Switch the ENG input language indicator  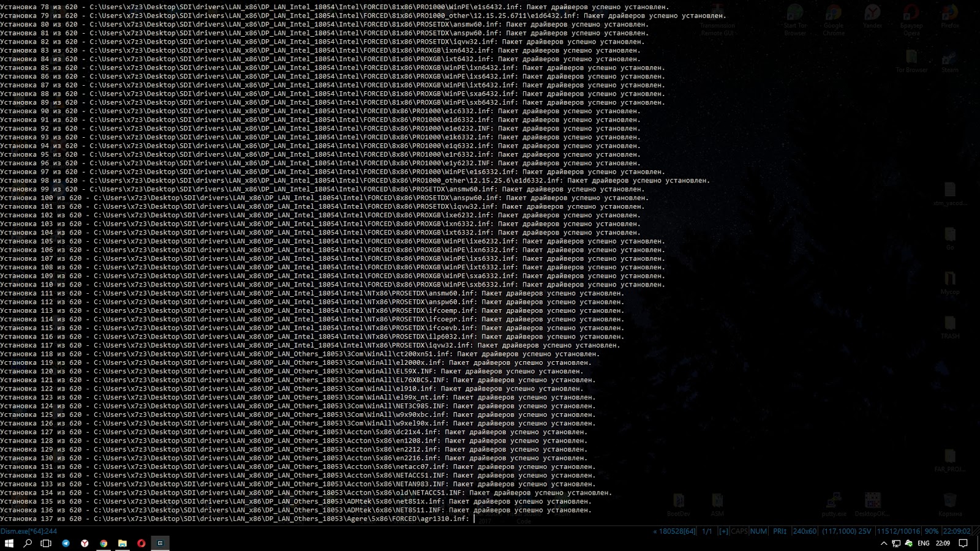click(x=924, y=543)
